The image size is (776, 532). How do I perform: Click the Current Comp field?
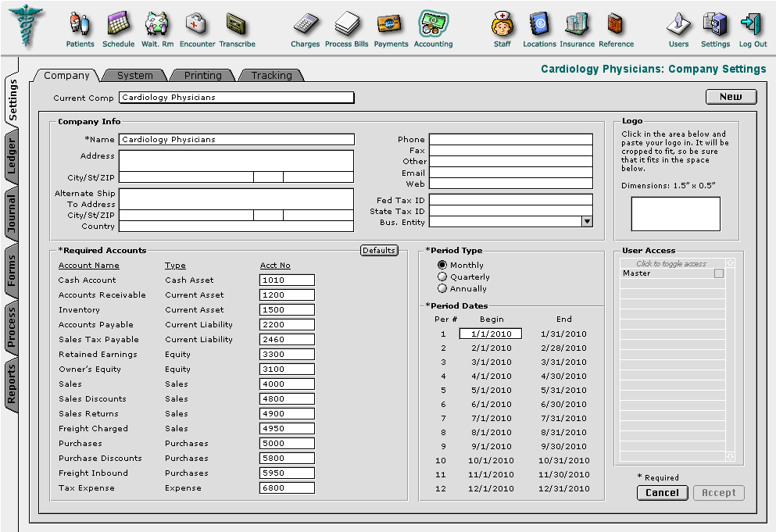237,98
